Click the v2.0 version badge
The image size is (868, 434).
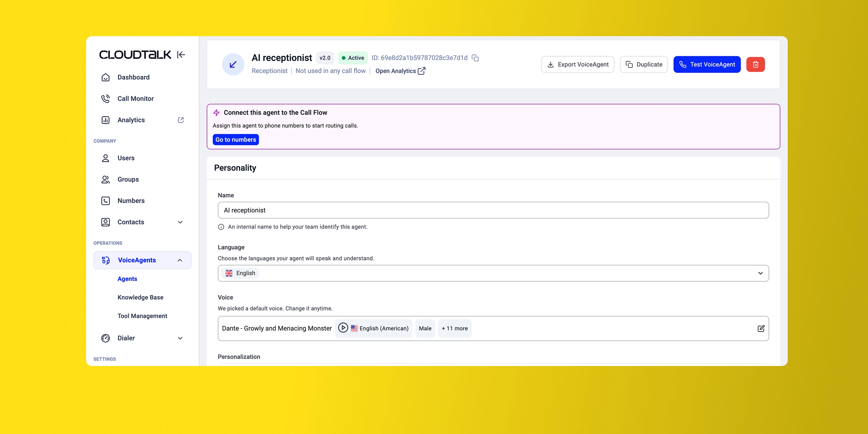coord(325,58)
